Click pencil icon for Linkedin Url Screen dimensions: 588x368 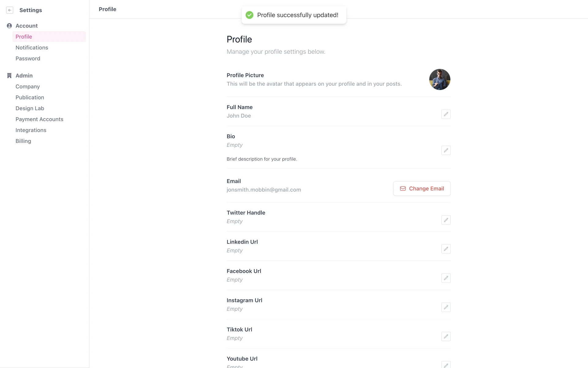click(446, 249)
